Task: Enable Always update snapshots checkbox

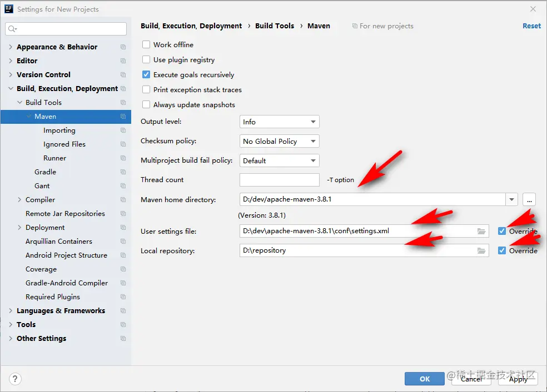Action: point(146,104)
